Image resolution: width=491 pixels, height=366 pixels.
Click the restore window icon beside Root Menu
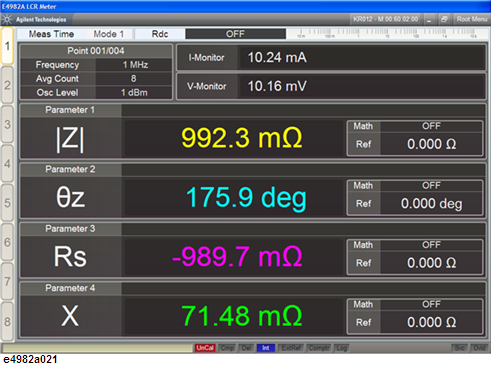444,19
